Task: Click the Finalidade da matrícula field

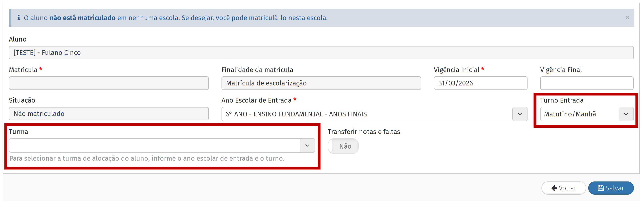Action: [321, 83]
